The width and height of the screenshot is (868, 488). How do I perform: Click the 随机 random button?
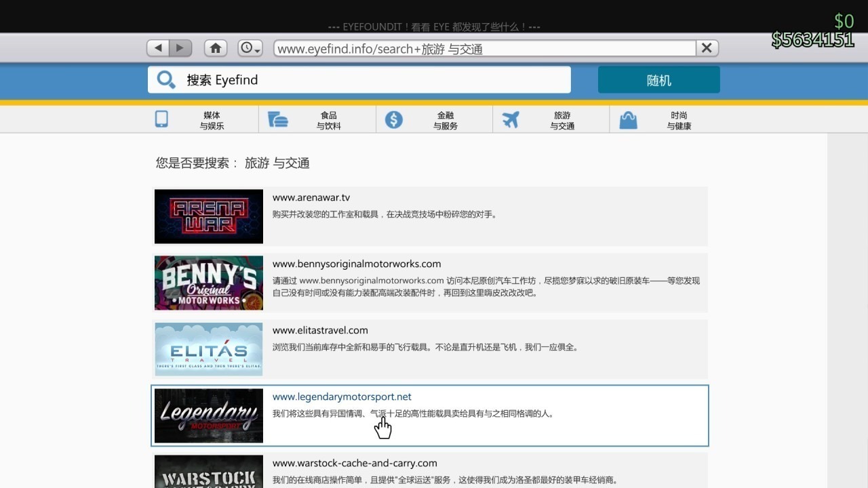[658, 80]
